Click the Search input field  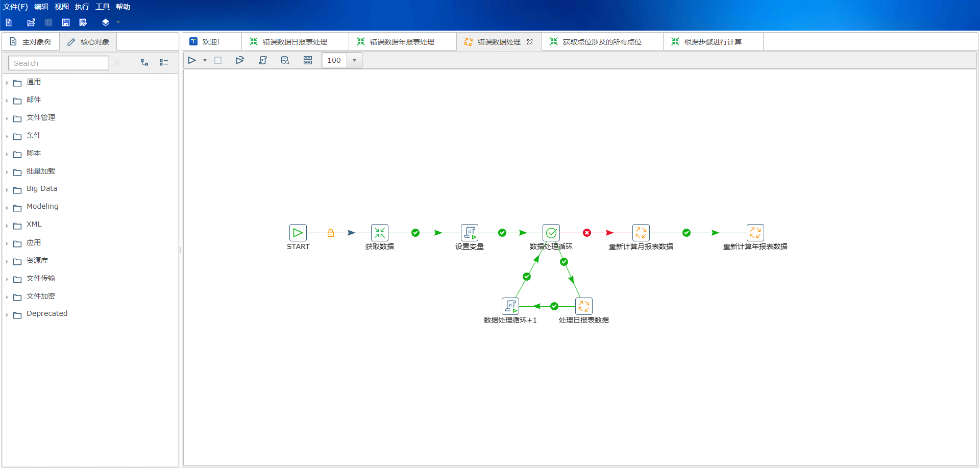[59, 63]
